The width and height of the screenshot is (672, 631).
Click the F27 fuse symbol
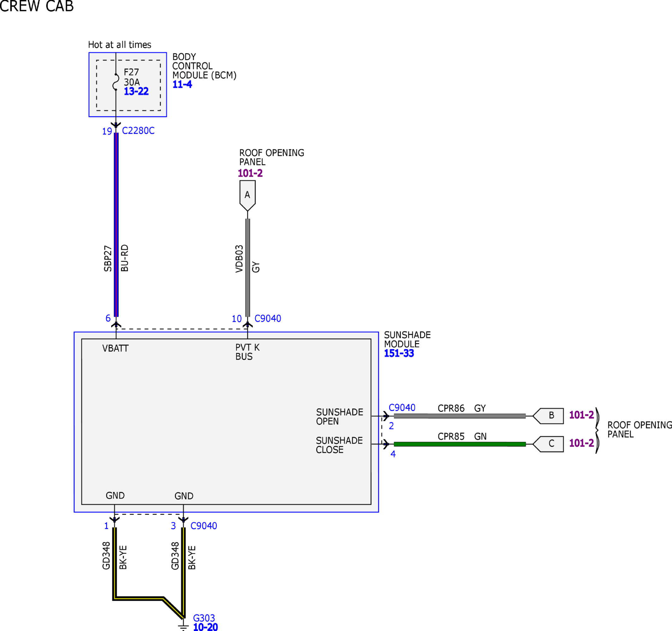[116, 82]
